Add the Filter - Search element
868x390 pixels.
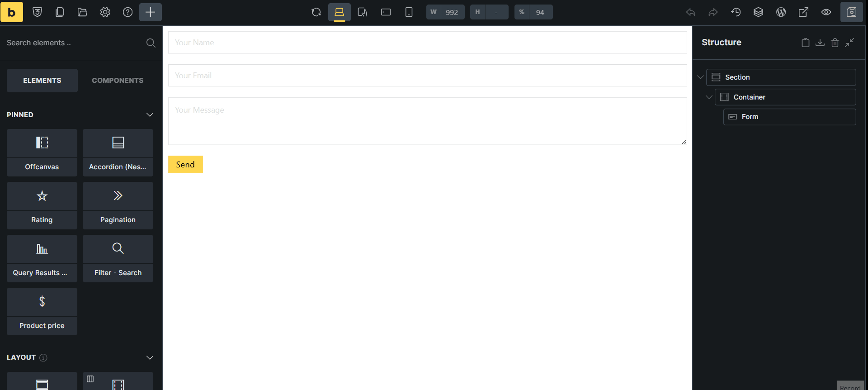pos(118,258)
